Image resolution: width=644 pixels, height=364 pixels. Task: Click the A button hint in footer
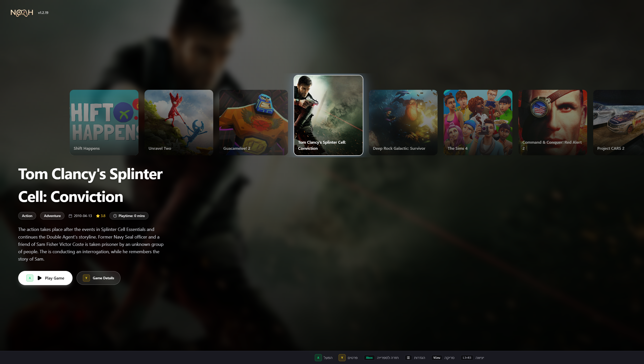[318, 358]
